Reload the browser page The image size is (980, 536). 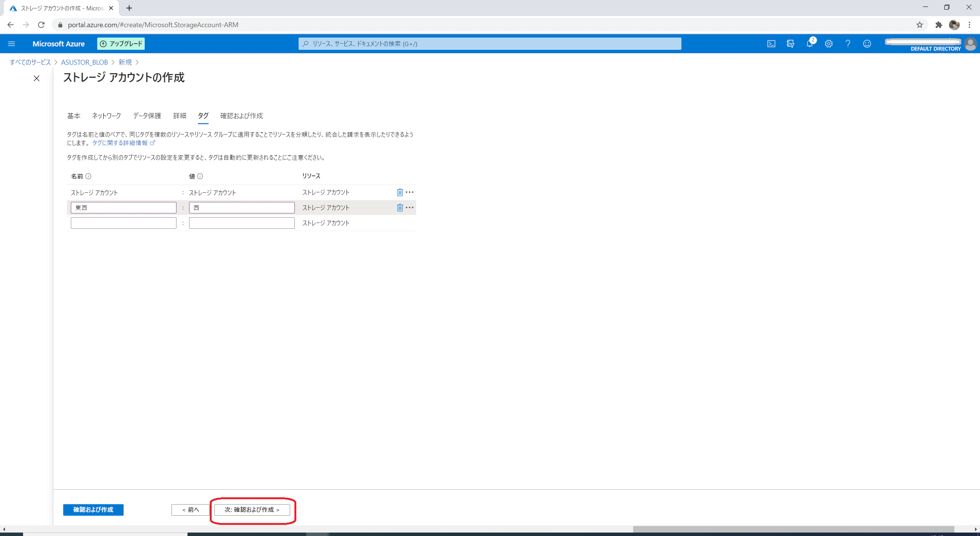coord(41,25)
